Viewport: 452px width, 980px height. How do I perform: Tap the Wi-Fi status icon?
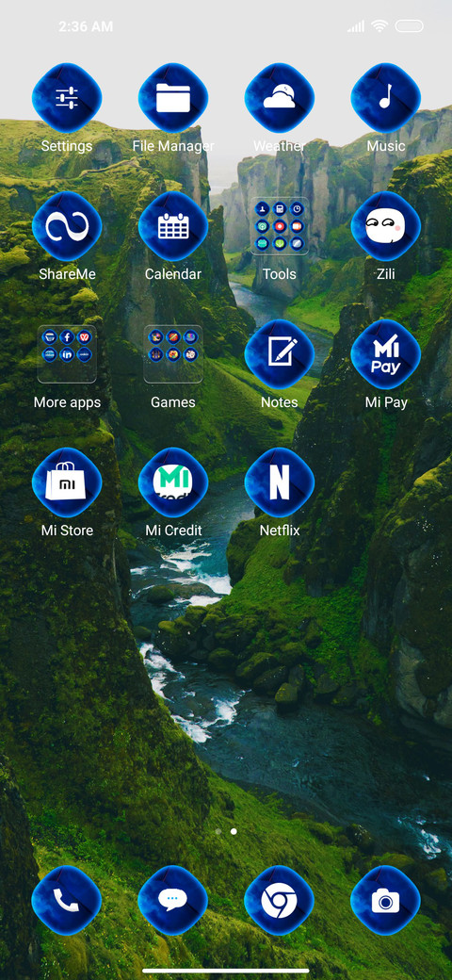pyautogui.click(x=379, y=26)
